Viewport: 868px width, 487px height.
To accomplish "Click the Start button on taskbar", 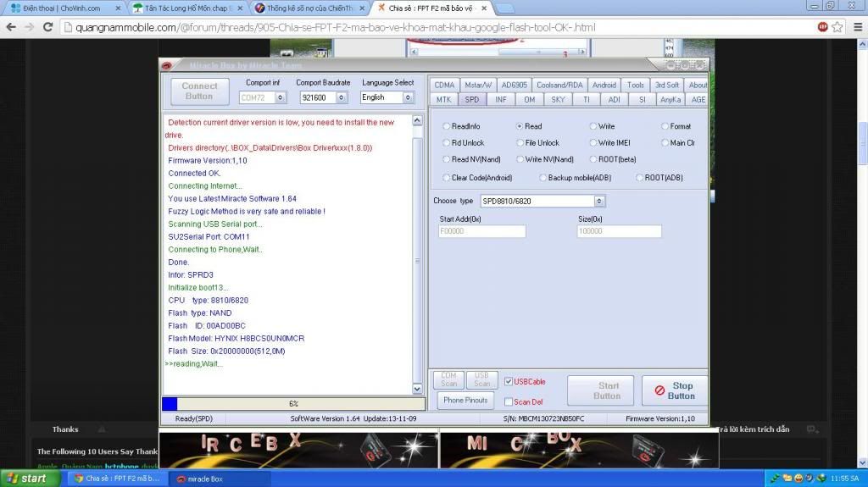I will click(x=28, y=479).
